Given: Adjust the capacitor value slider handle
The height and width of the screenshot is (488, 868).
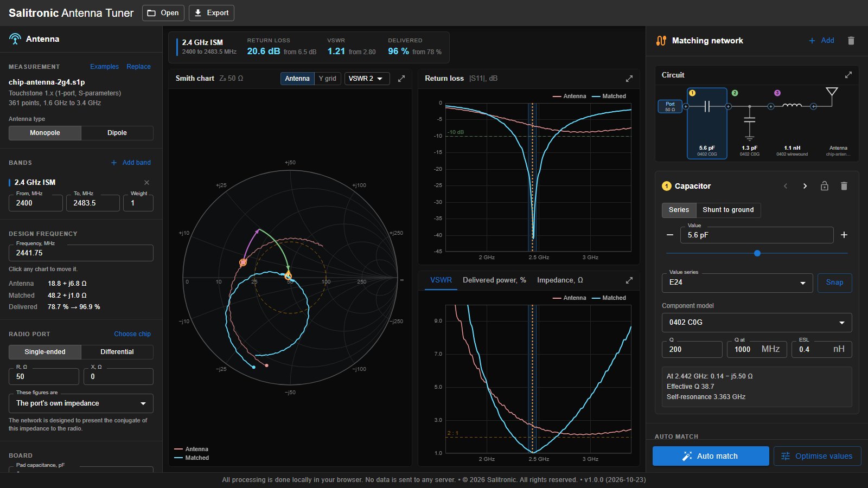Looking at the screenshot, I should click(757, 253).
